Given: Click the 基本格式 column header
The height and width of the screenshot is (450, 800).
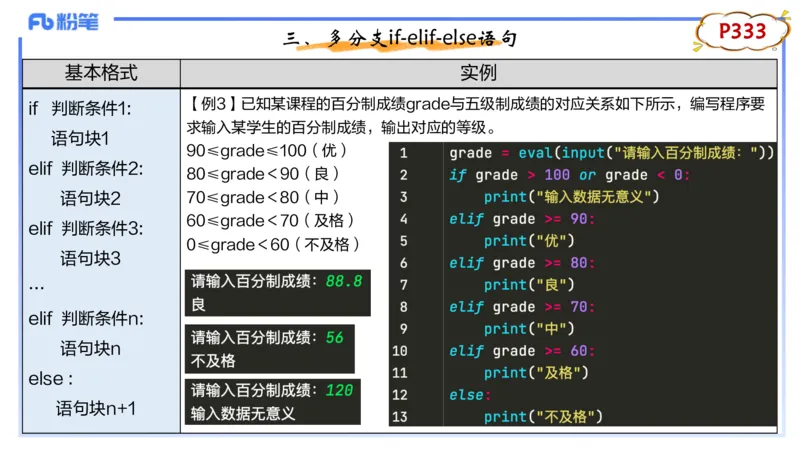Looking at the screenshot, I should (101, 72).
